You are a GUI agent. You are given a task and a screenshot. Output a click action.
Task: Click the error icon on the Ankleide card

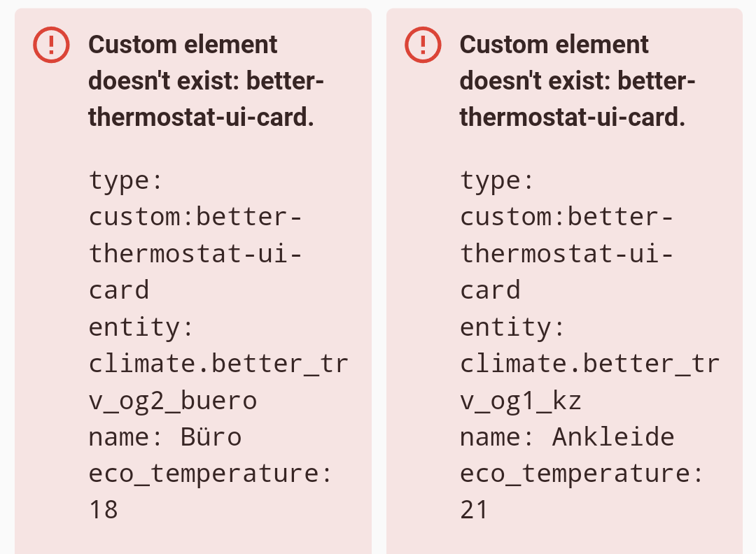423,45
